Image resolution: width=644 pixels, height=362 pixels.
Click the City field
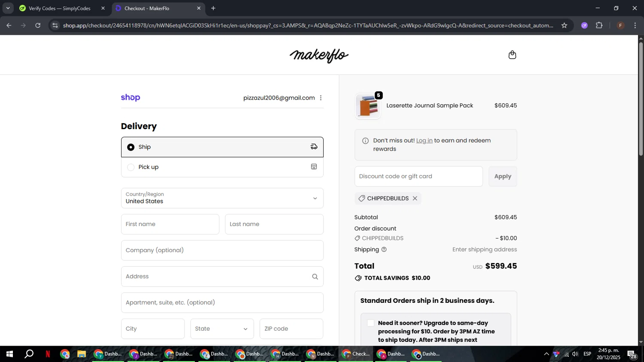[153, 329]
